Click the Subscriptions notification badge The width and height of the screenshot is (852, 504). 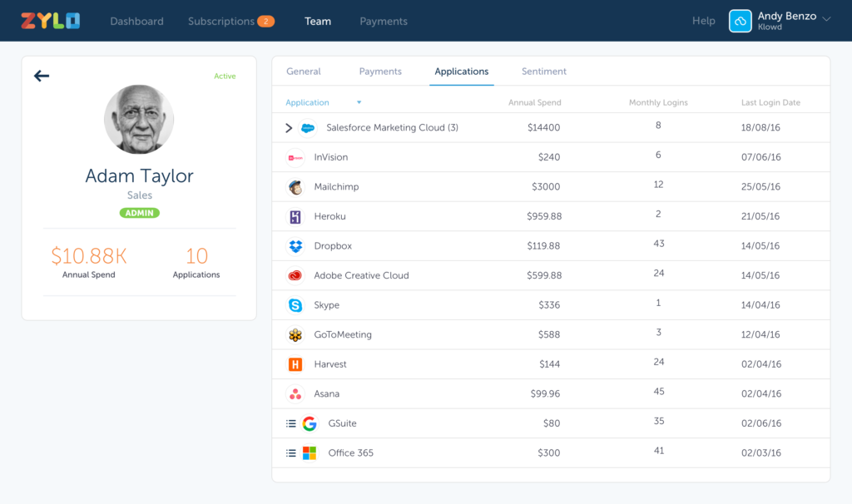pos(265,21)
